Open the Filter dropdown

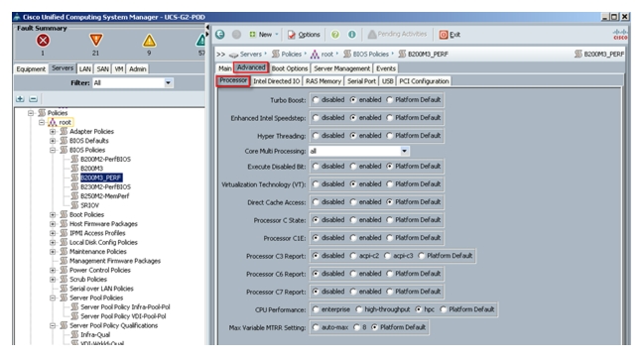point(168,83)
